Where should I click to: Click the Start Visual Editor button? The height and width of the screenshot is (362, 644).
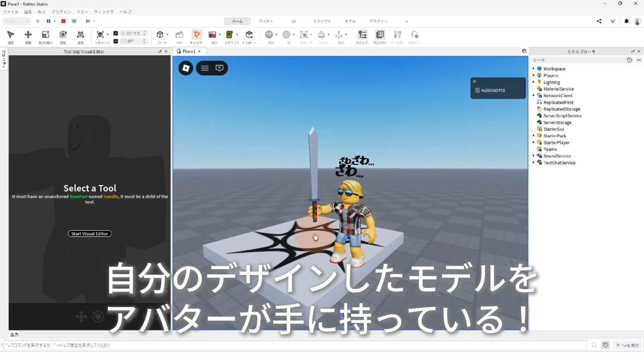click(x=90, y=234)
